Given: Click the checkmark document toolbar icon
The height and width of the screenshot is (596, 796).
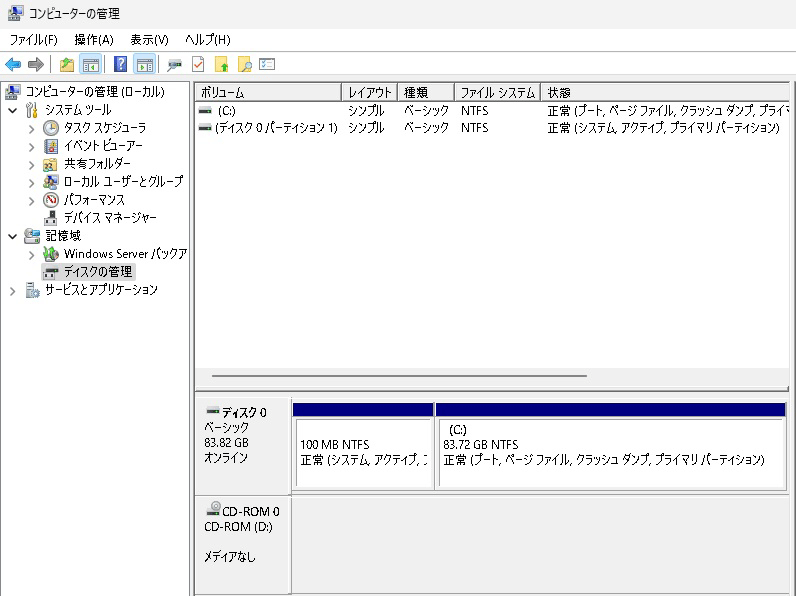Looking at the screenshot, I should 198,65.
